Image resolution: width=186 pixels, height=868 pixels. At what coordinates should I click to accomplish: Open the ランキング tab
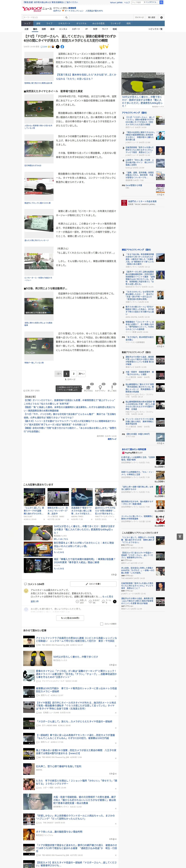(115, 24)
